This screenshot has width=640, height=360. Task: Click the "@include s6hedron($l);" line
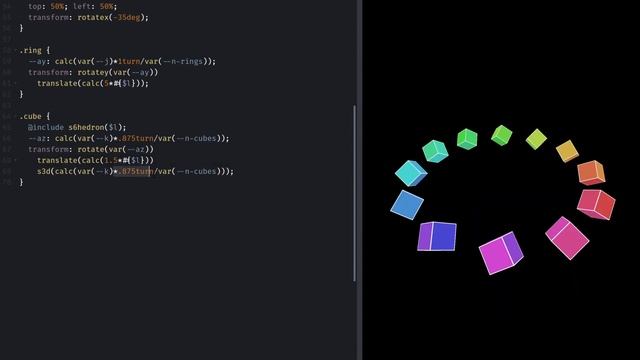tap(77, 127)
